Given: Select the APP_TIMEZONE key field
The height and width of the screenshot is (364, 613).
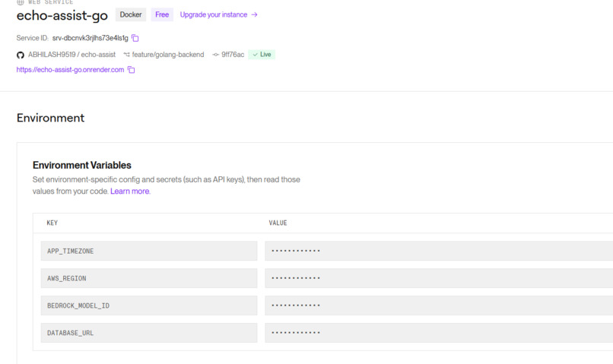Looking at the screenshot, I should (149, 251).
